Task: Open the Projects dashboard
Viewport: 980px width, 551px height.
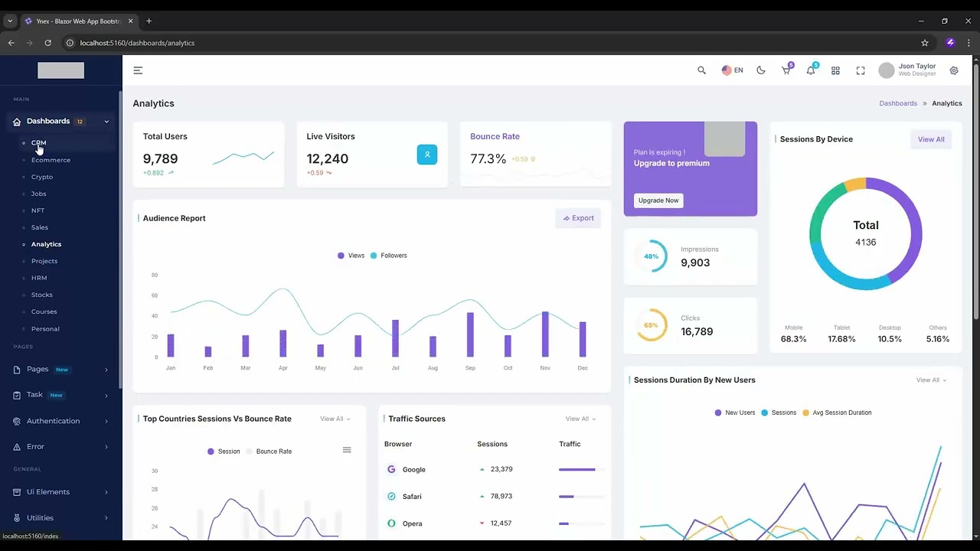Action: (x=44, y=261)
